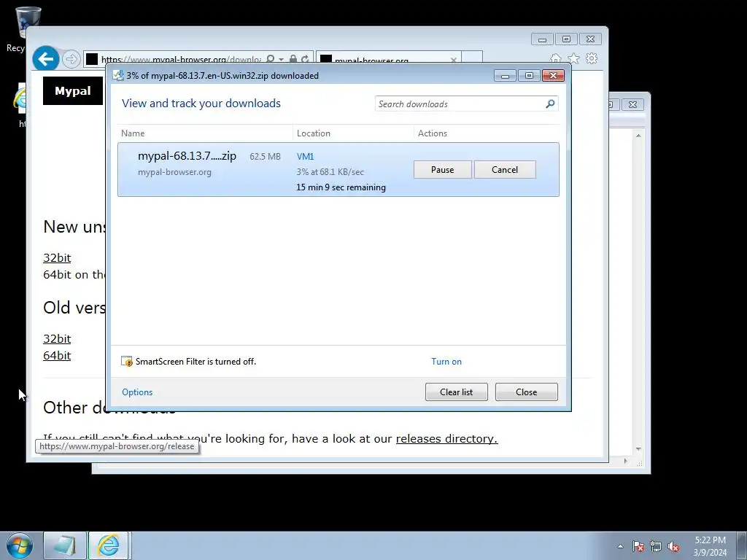The height and width of the screenshot is (560, 747).
Task: Pause the mypal zip download
Action: 443,169
